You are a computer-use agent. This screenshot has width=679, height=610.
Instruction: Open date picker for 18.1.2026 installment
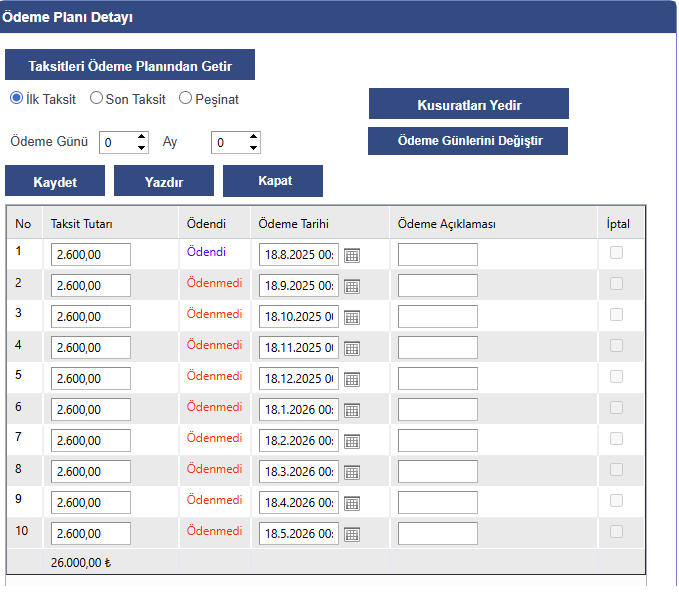click(352, 410)
